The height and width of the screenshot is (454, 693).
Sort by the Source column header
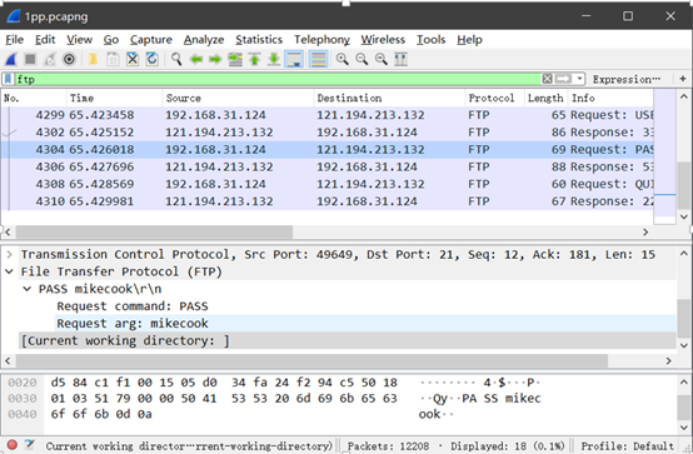238,98
